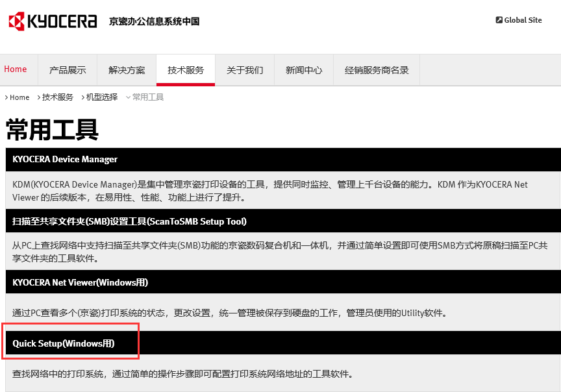Switch to the 产品展示 navigation tab

point(68,69)
